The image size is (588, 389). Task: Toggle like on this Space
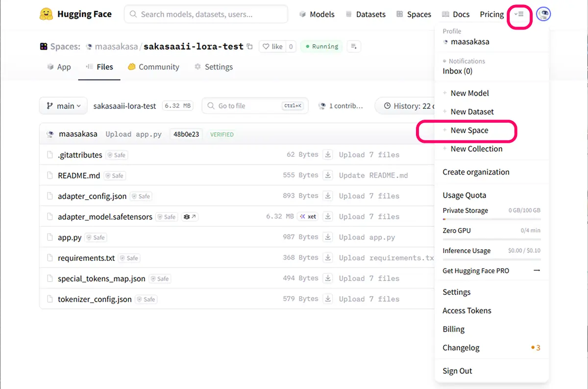(272, 47)
